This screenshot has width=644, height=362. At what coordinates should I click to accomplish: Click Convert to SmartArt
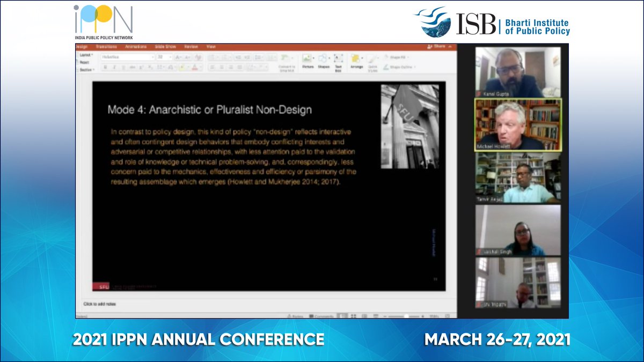(x=287, y=63)
